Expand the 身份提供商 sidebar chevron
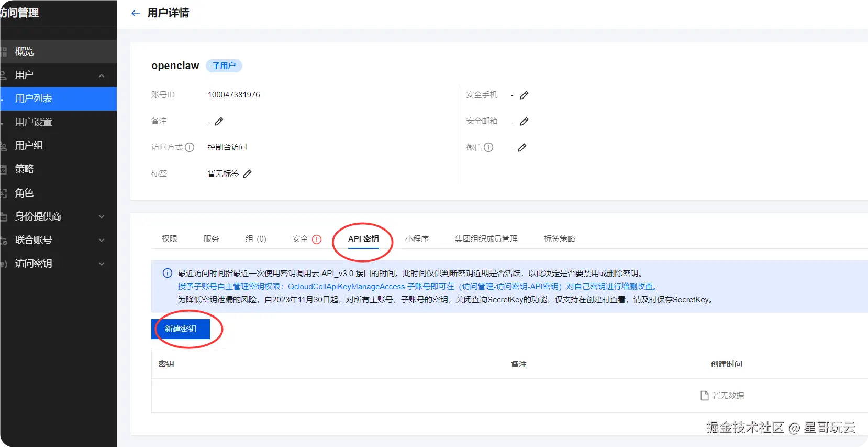 tap(102, 216)
